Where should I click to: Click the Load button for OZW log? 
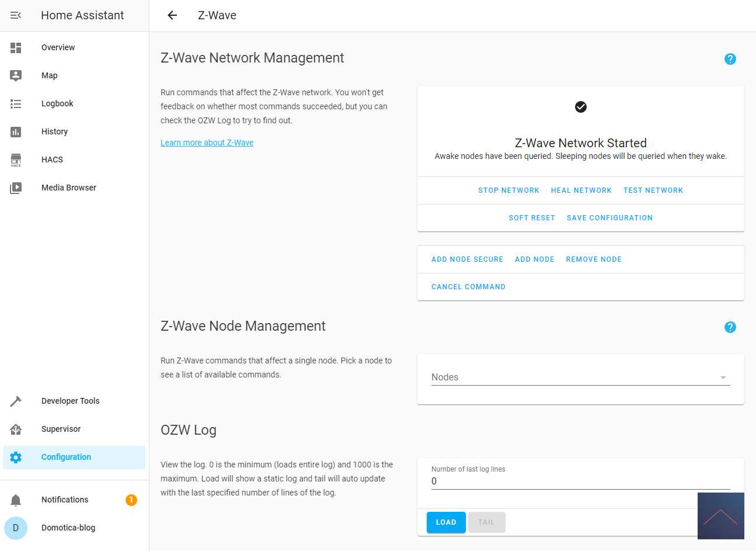click(446, 522)
